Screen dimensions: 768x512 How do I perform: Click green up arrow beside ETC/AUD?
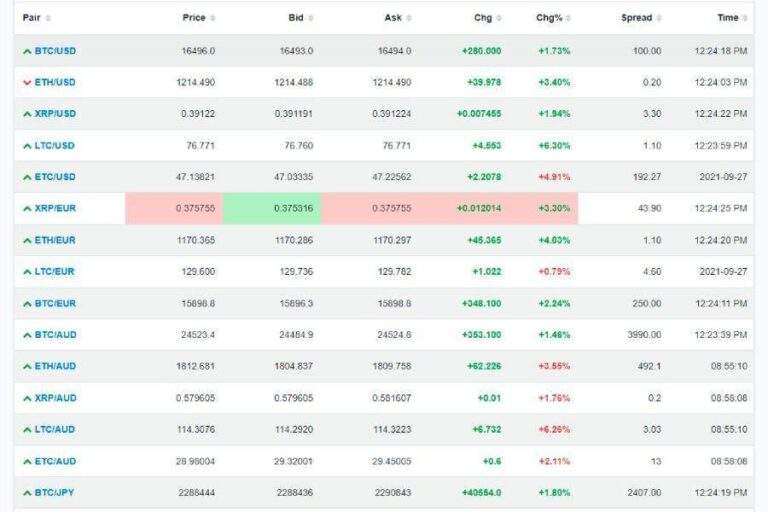(x=27, y=462)
